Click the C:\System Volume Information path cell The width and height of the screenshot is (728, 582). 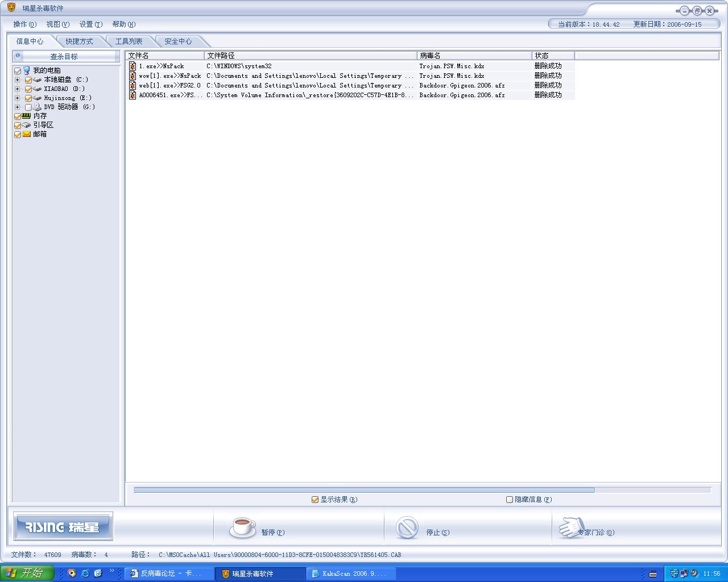click(310, 95)
